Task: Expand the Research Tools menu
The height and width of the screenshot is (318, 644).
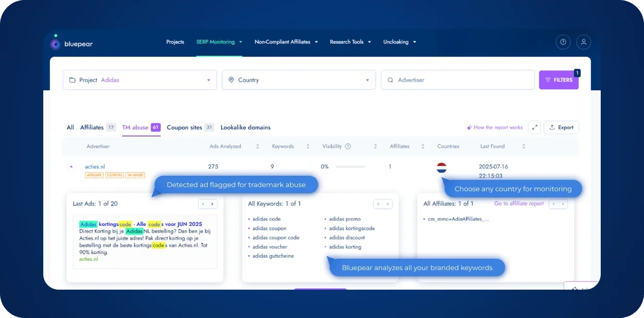Action: tap(350, 42)
